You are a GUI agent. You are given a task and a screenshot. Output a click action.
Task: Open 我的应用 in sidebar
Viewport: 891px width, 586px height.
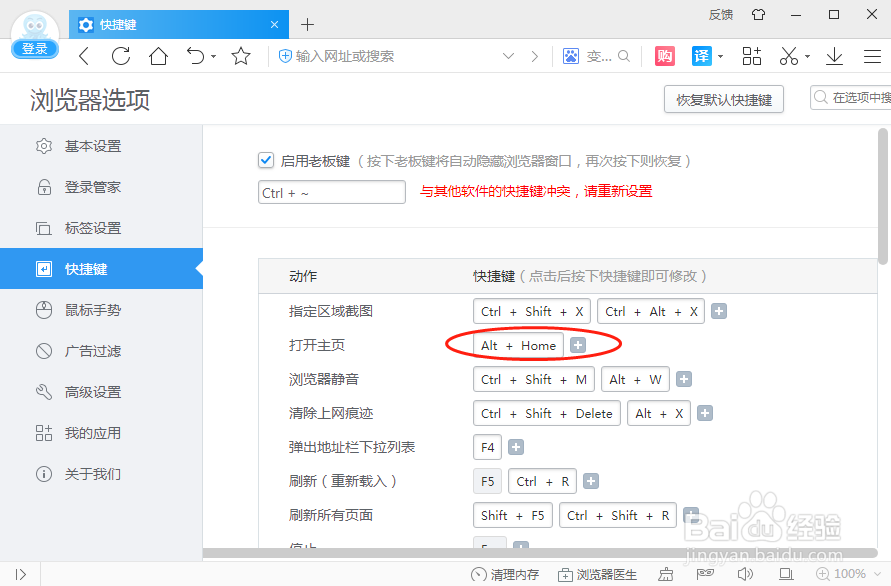[x=101, y=433]
